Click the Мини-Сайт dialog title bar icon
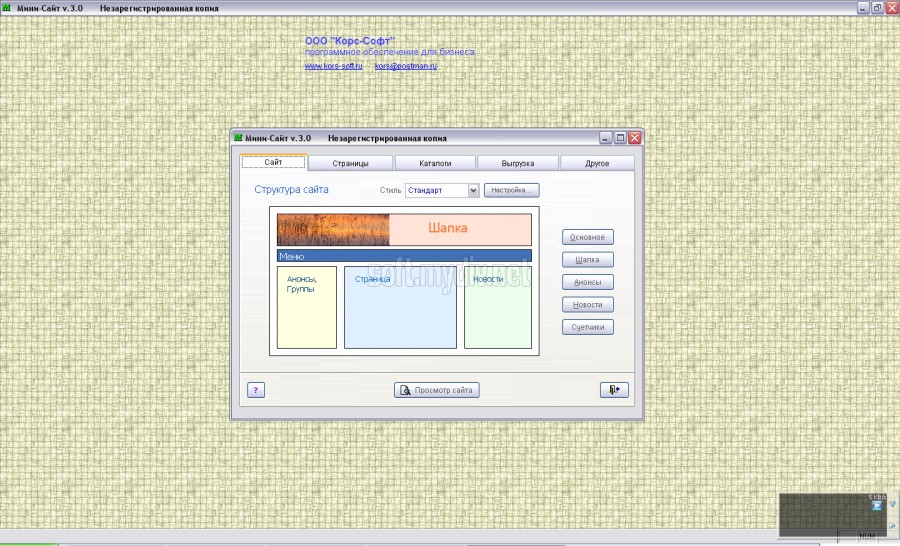This screenshot has width=900, height=546. pos(238,138)
